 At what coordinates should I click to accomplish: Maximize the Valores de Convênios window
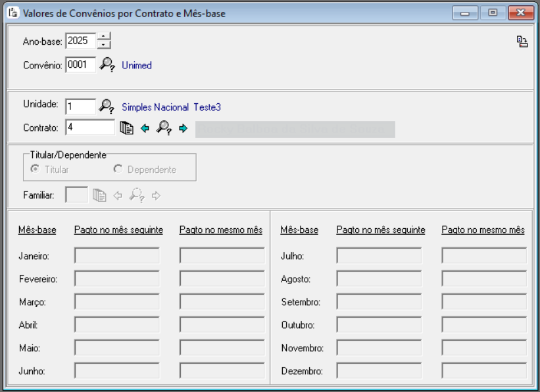tap(493, 13)
